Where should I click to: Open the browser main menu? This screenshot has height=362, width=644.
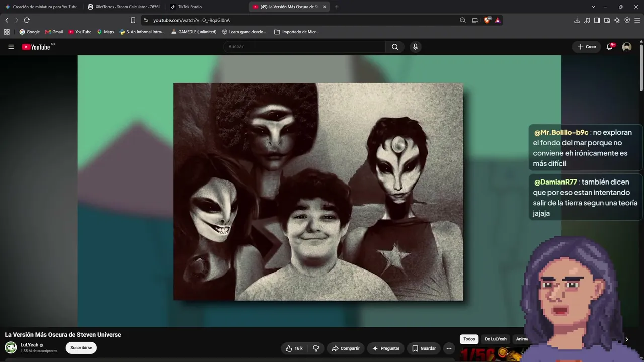637,20
